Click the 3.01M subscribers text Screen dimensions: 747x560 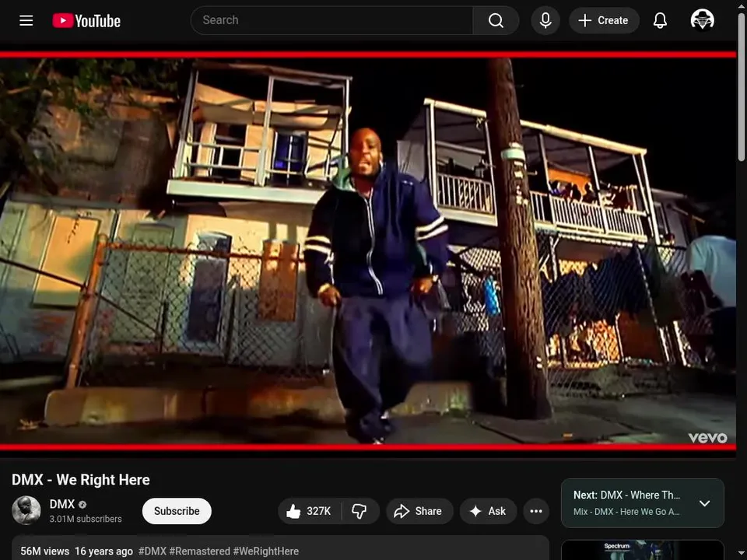(x=86, y=519)
